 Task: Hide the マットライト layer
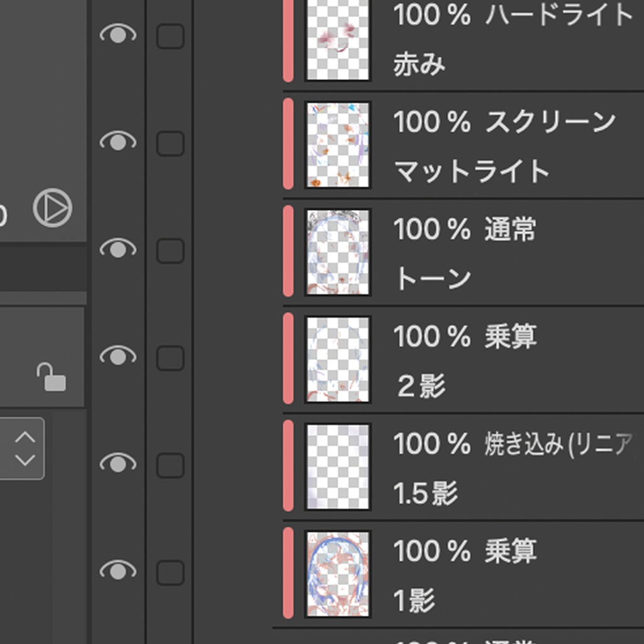118,142
